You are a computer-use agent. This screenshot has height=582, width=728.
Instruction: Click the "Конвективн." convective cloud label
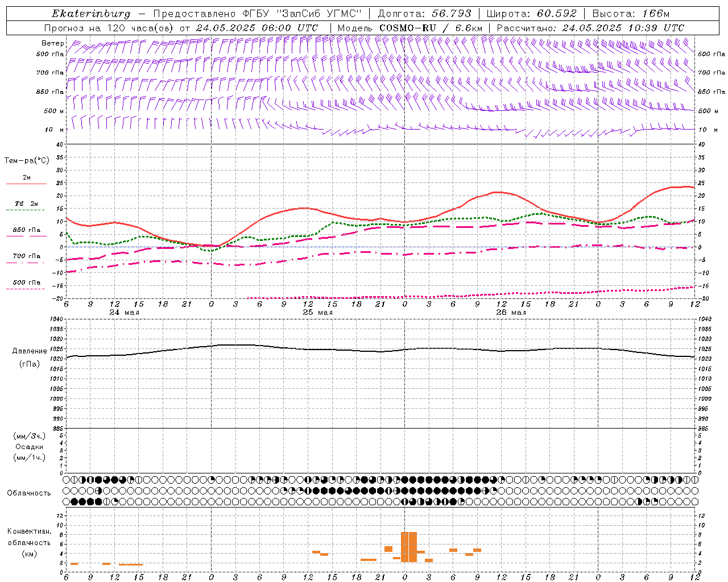tap(30, 531)
